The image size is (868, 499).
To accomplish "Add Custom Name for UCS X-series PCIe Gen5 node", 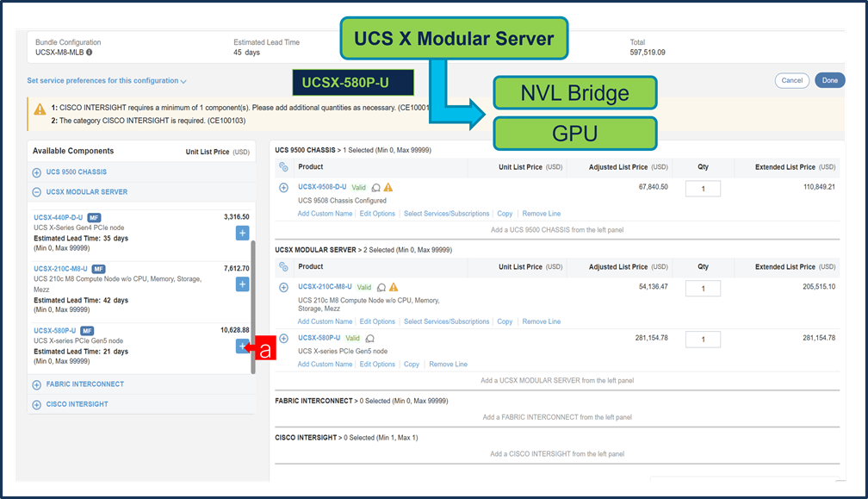I will 325,365.
